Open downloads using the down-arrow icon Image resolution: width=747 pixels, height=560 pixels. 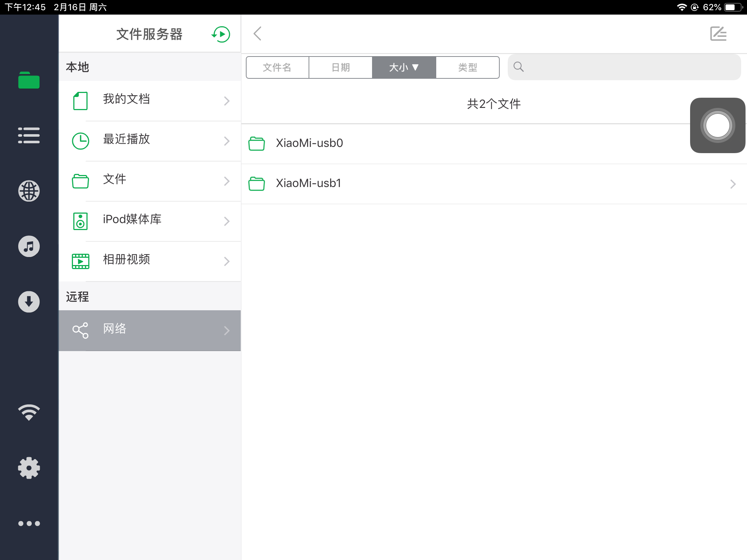pyautogui.click(x=29, y=302)
